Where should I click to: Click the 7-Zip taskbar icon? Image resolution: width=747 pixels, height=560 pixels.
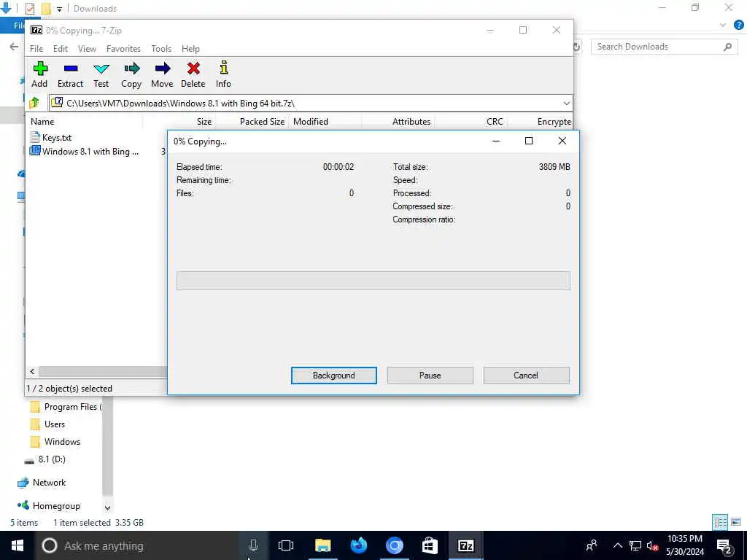tap(465, 545)
